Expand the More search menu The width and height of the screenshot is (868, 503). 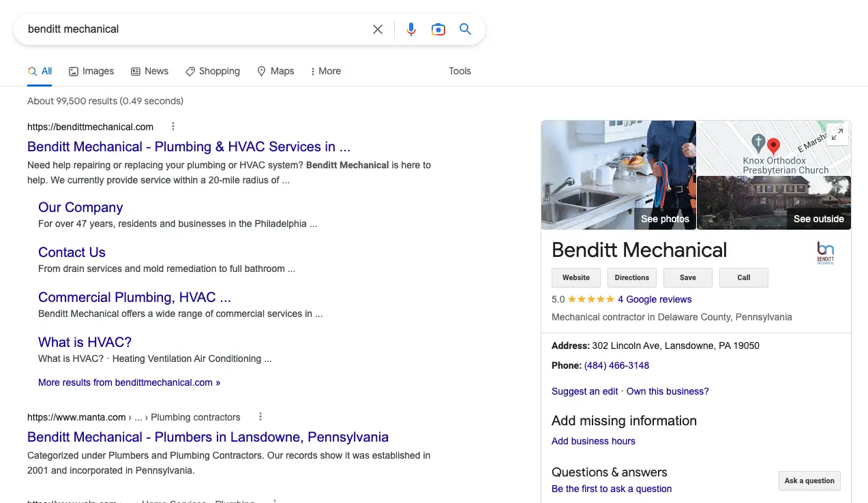(x=325, y=71)
